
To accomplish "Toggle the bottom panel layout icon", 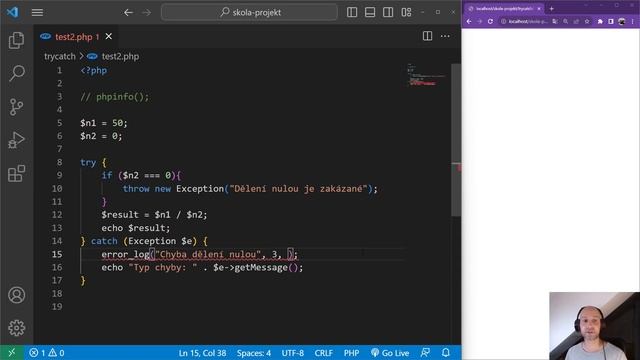I will (x=370, y=12).
